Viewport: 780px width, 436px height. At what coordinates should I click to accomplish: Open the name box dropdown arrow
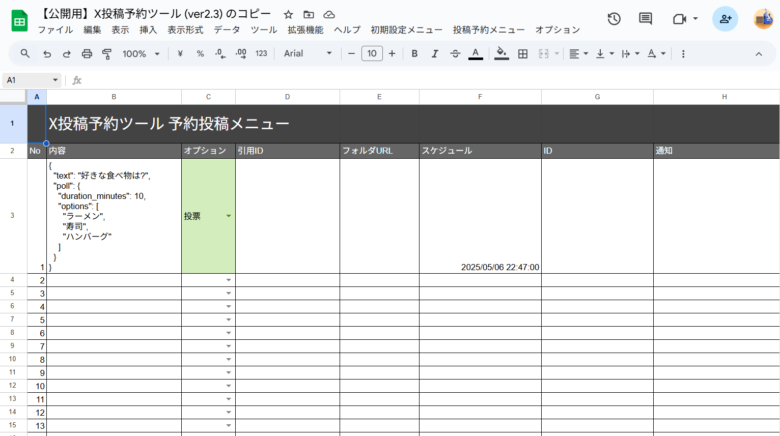pyautogui.click(x=55, y=80)
